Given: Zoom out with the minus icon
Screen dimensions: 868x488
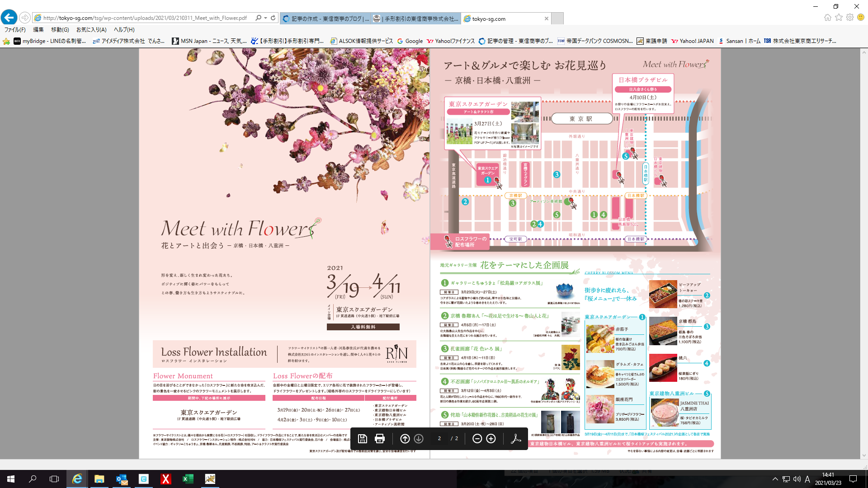Looking at the screenshot, I should point(477,438).
